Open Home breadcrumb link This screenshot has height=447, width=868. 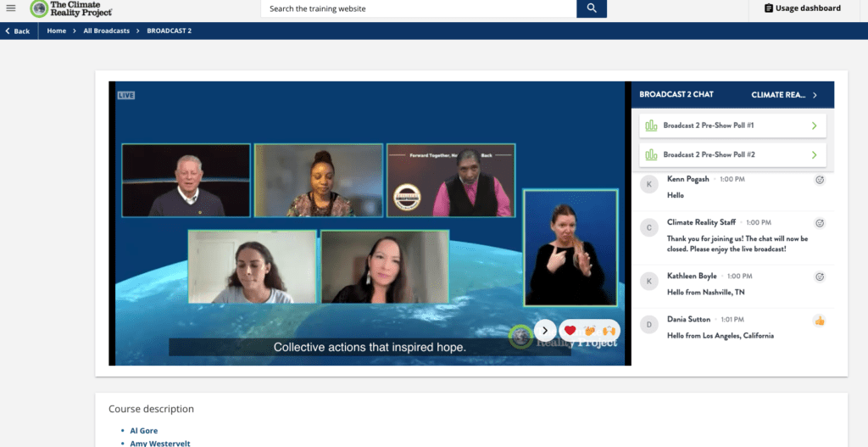(x=57, y=31)
